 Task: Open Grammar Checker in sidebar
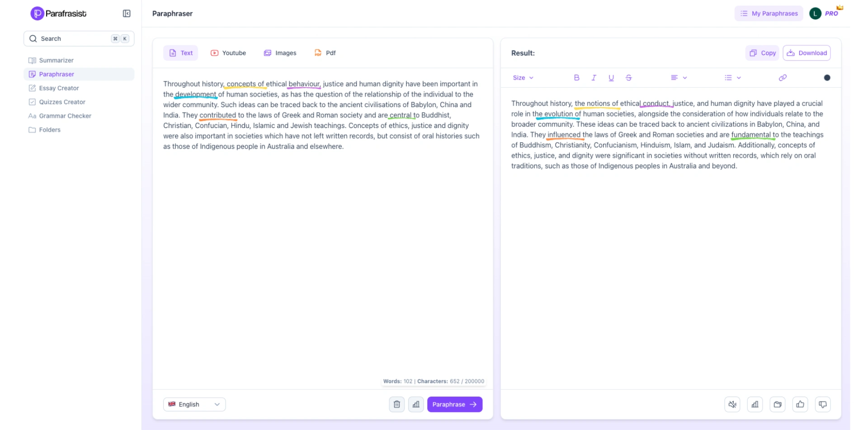pos(65,116)
